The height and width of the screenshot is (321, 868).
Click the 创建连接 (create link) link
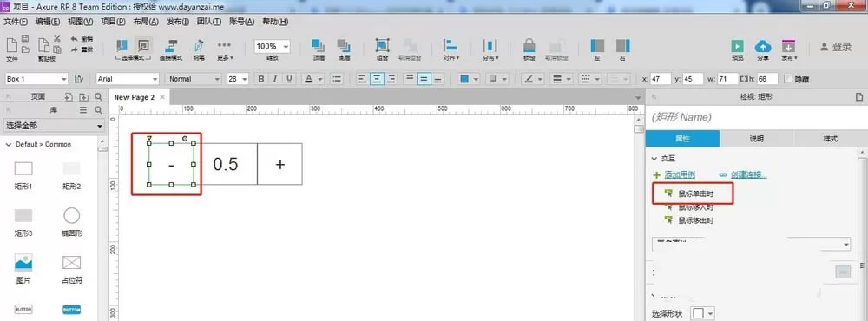tap(748, 174)
